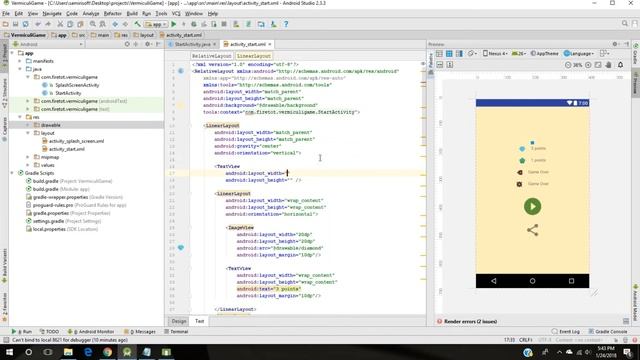
Task: Click the Find magnifier toolbar icon
Action: [x=93, y=24]
